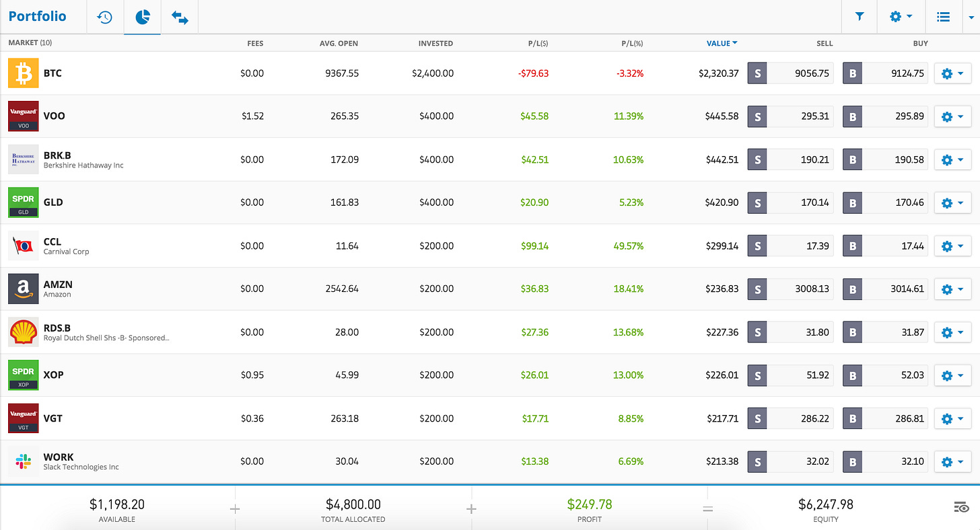Click the MARKET (10) column header
The image size is (980, 530).
(x=30, y=43)
